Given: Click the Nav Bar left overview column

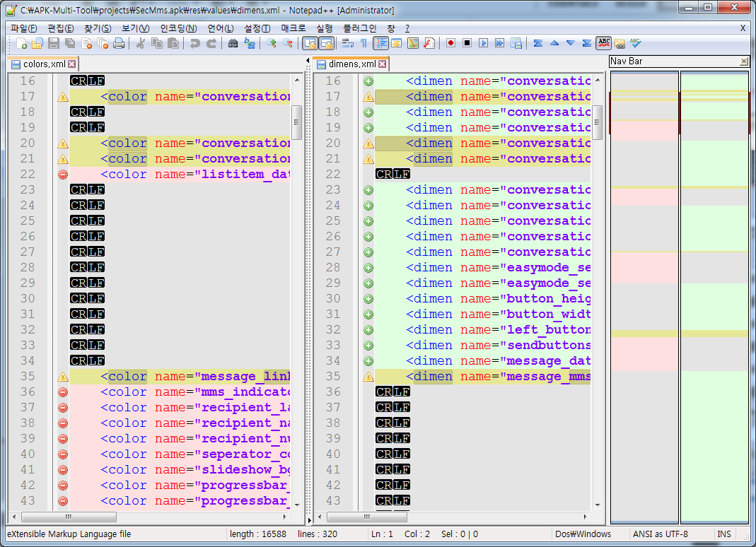Looking at the screenshot, I should 644,297.
